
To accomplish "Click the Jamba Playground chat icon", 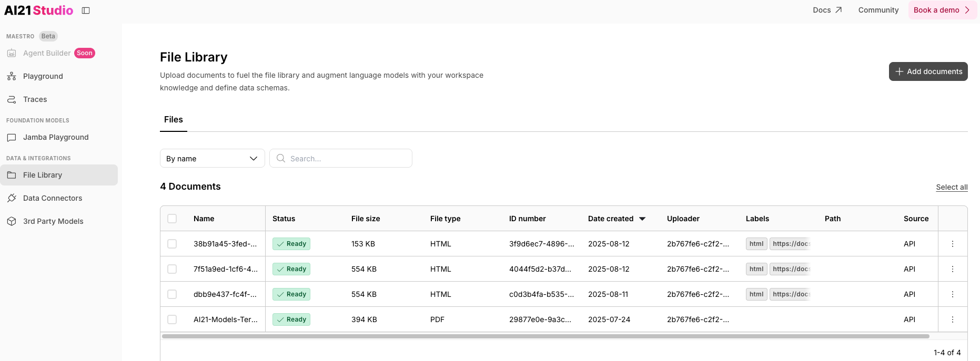I will click(x=12, y=137).
